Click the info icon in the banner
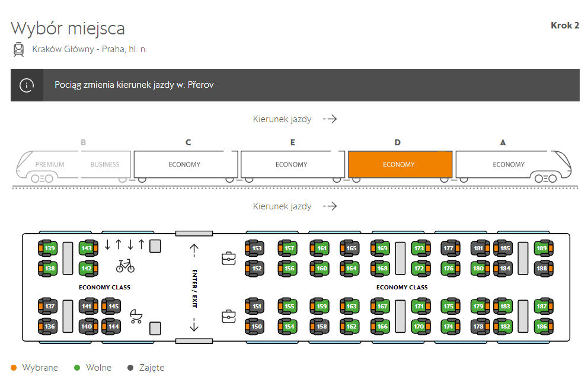 click(27, 85)
